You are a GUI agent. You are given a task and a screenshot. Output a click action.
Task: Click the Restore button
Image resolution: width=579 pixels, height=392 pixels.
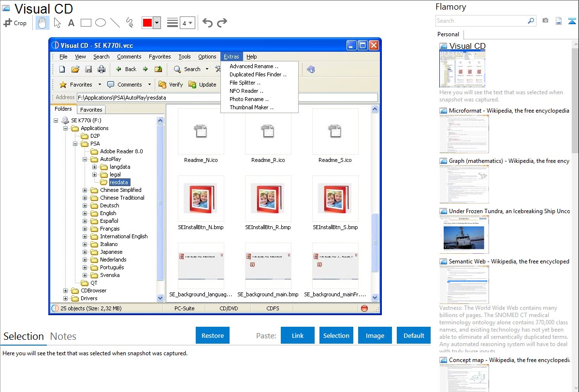[x=213, y=335]
